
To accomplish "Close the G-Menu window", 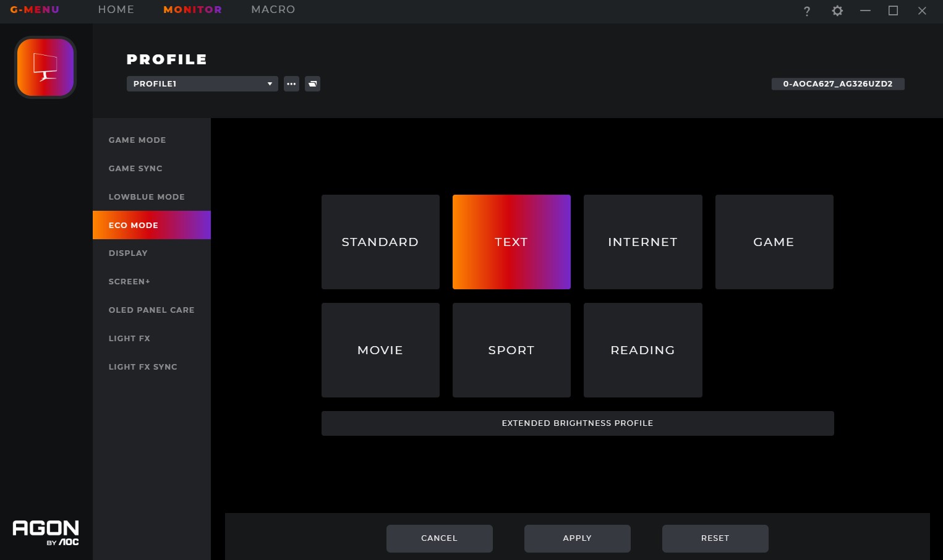I will pos(922,11).
